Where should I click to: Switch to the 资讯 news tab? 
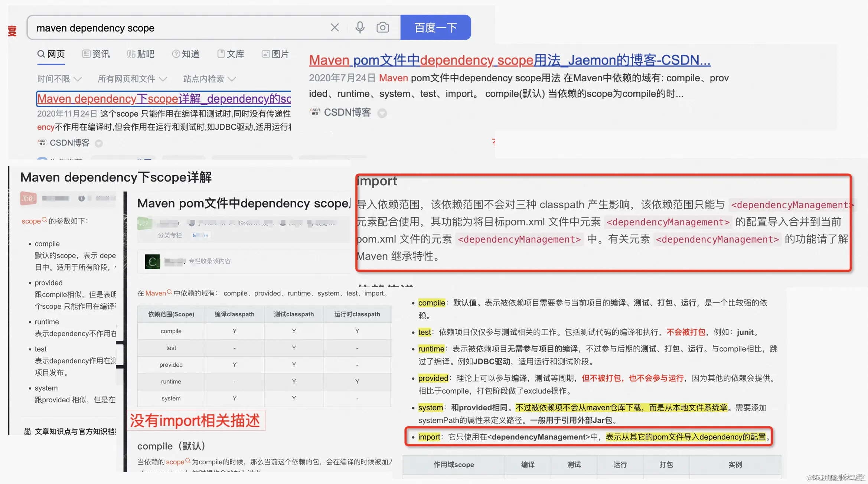(x=96, y=54)
